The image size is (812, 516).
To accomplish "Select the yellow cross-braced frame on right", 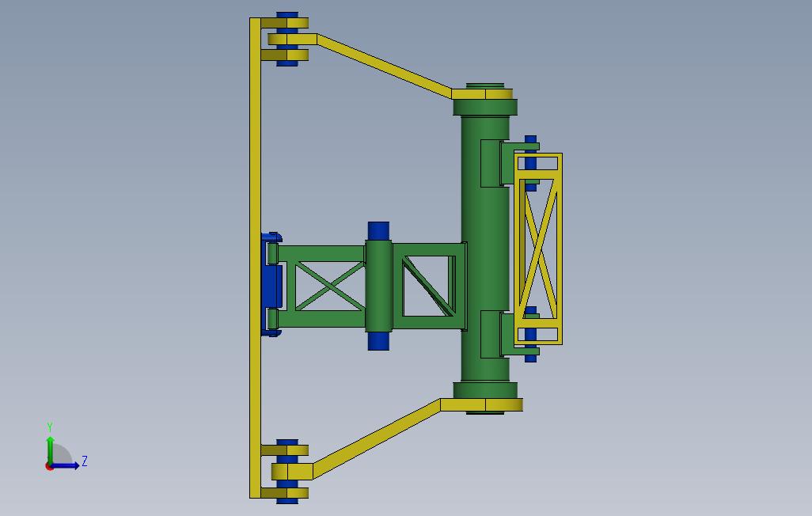I will pos(539,249).
